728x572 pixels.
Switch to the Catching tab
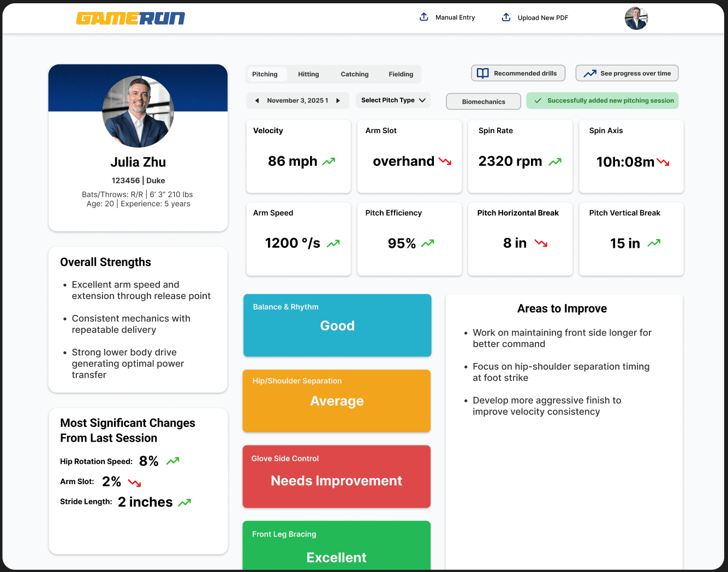coord(354,74)
